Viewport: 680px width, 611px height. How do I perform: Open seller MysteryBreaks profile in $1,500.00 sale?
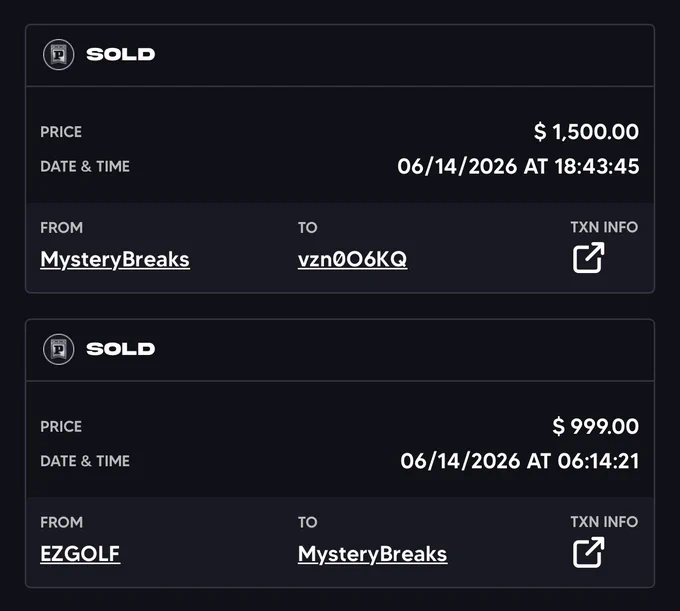pos(115,260)
